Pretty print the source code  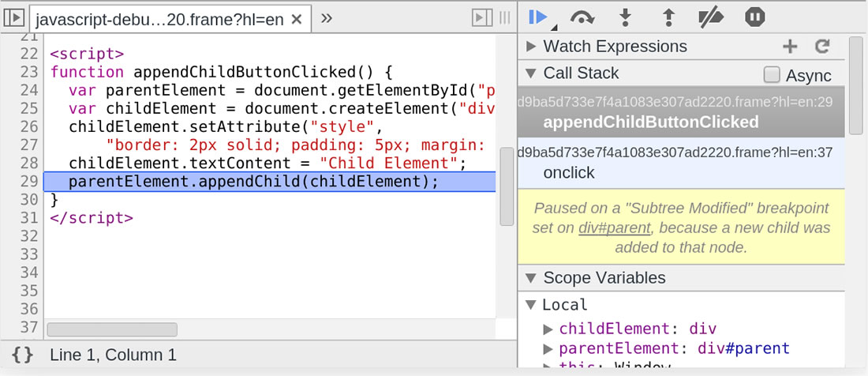point(23,355)
